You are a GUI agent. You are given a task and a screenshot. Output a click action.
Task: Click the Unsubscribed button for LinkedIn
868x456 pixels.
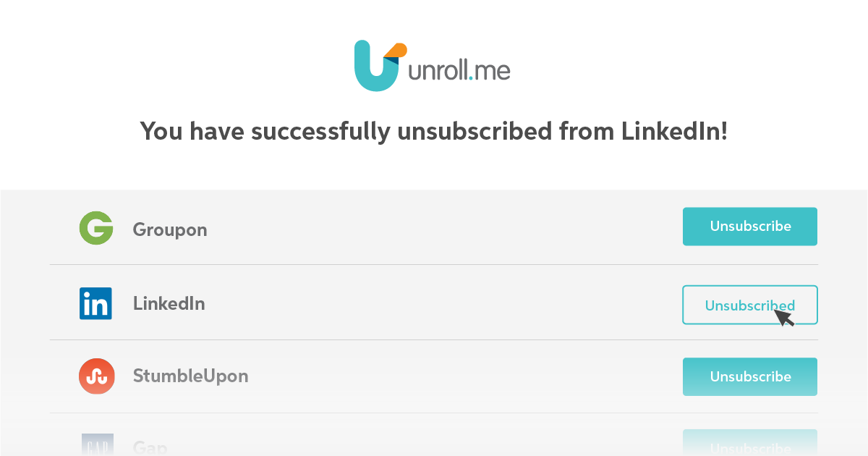[x=749, y=305]
